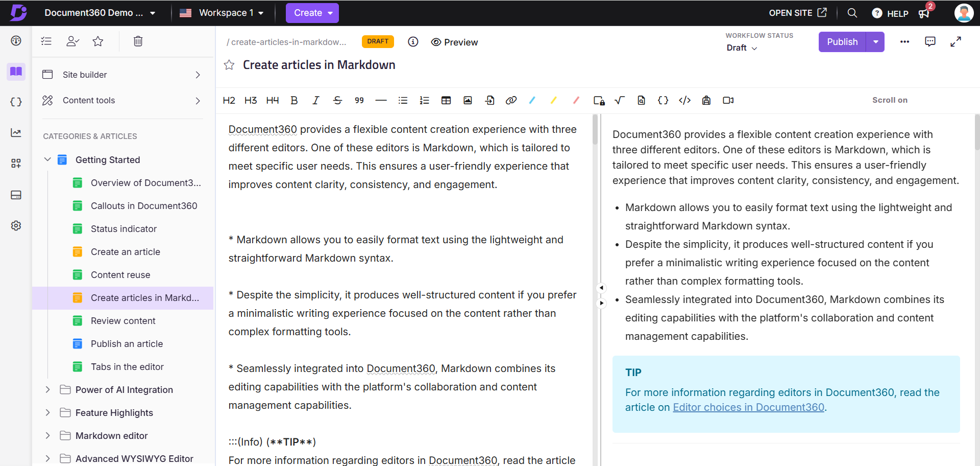Expand Markdown editor folder
This screenshot has height=466, width=980.
click(x=47, y=435)
